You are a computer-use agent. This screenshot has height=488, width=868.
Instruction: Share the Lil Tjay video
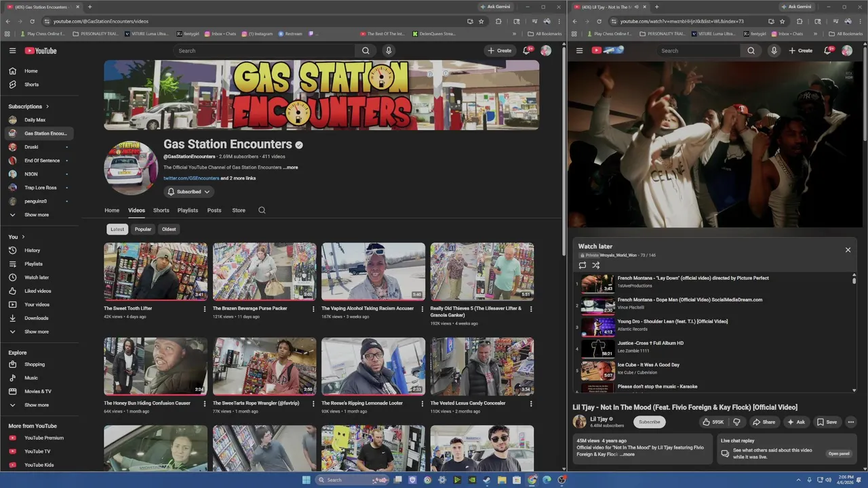click(764, 422)
